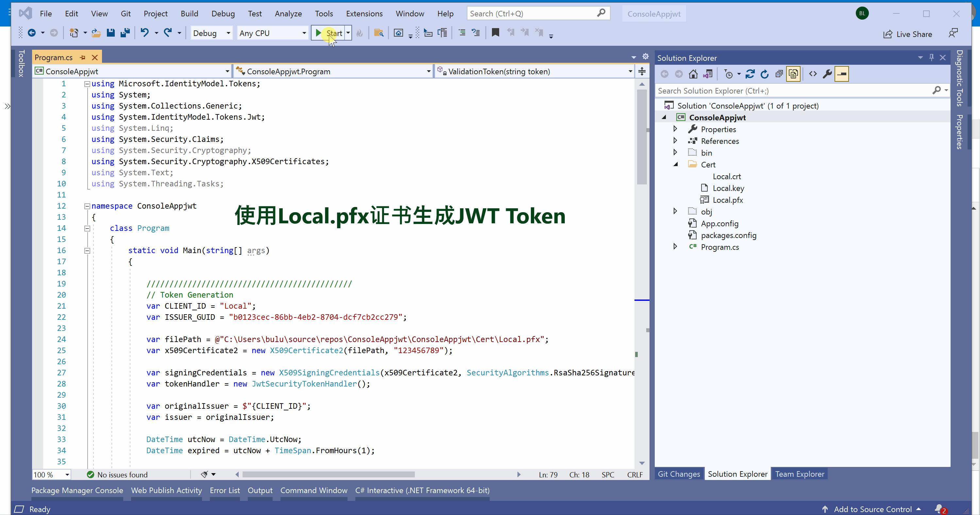Toggle auto-hide pin of Solution Explorer
Viewport: 980px width, 515px height.
932,58
